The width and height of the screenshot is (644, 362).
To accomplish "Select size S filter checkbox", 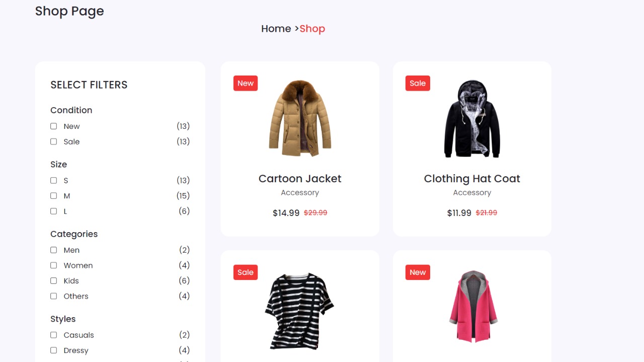I will click(54, 180).
